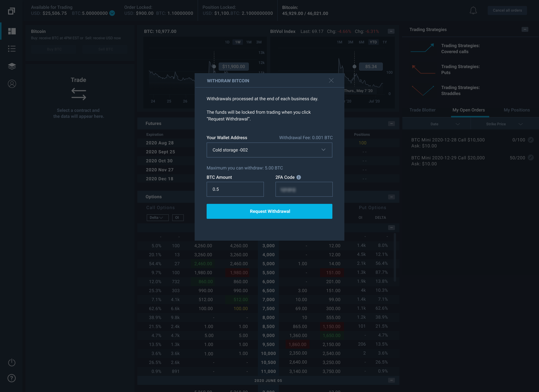The width and height of the screenshot is (539, 392).
Task: Close the Withdraw Bitcoin dialog
Action: coord(331,80)
